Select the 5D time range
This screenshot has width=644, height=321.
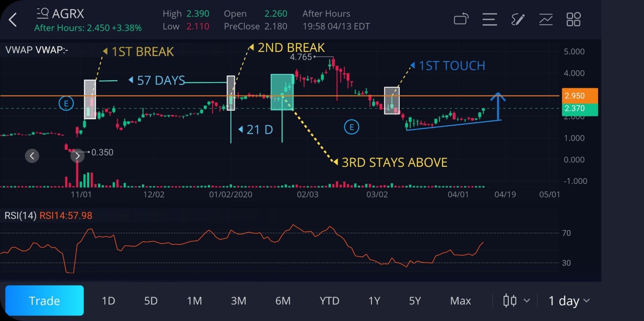click(151, 301)
